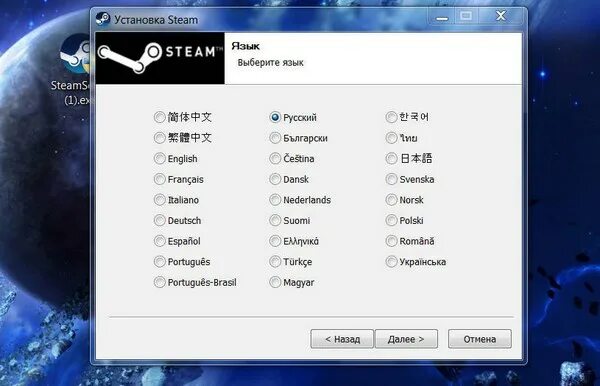Cancel installation with the Отмена button

click(479, 339)
